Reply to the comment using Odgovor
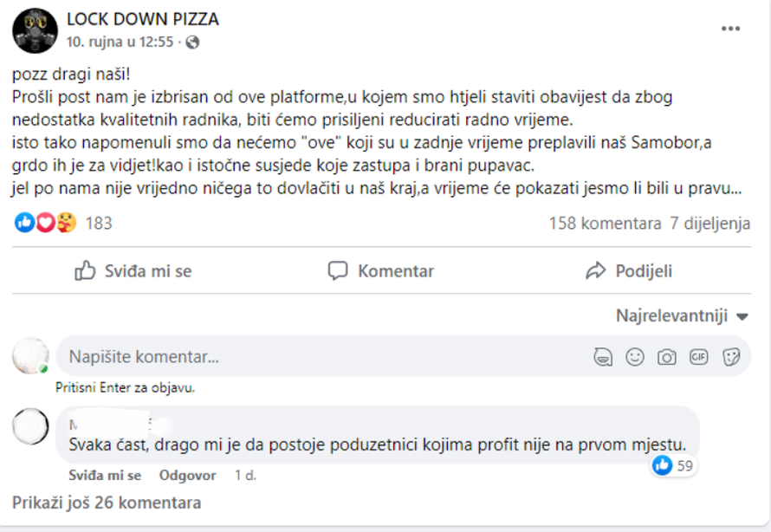The height and width of the screenshot is (532, 771). [x=187, y=475]
